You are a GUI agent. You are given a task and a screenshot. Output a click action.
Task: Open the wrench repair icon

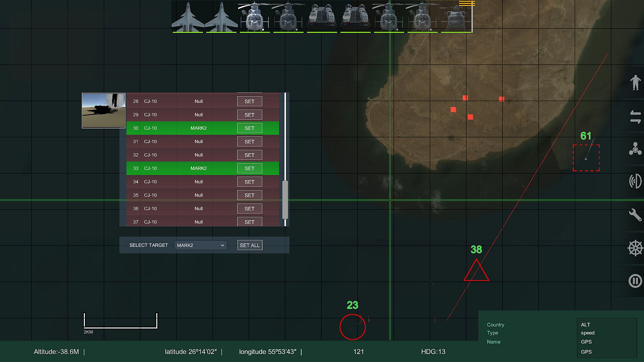[635, 215]
